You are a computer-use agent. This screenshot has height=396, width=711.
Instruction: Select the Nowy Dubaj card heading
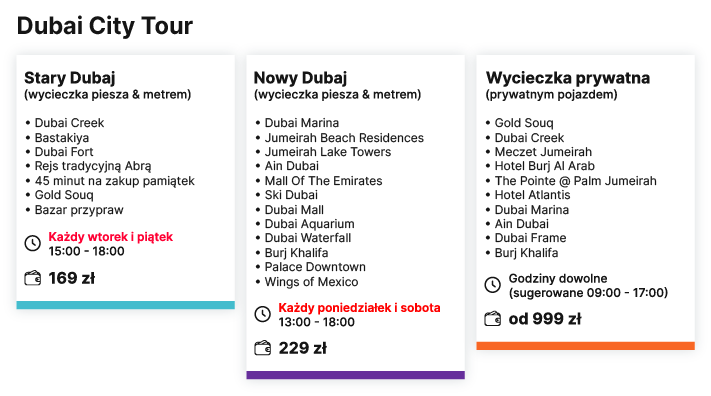pos(300,78)
